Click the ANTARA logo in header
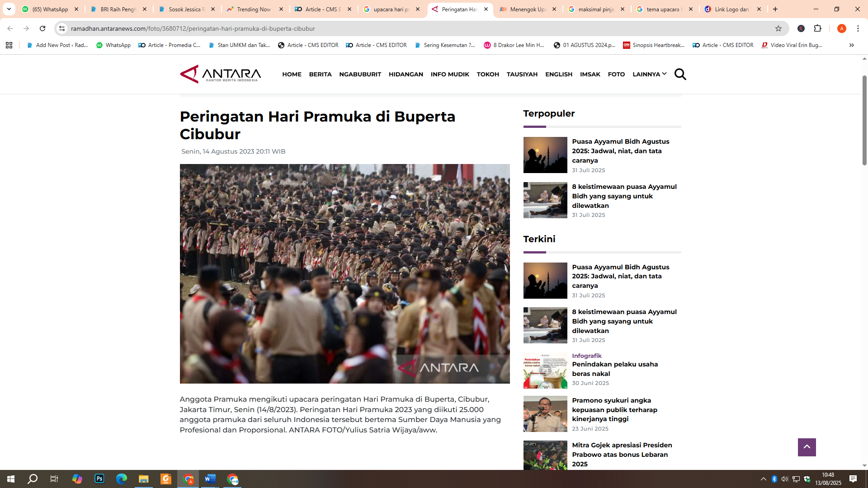 pyautogui.click(x=221, y=74)
